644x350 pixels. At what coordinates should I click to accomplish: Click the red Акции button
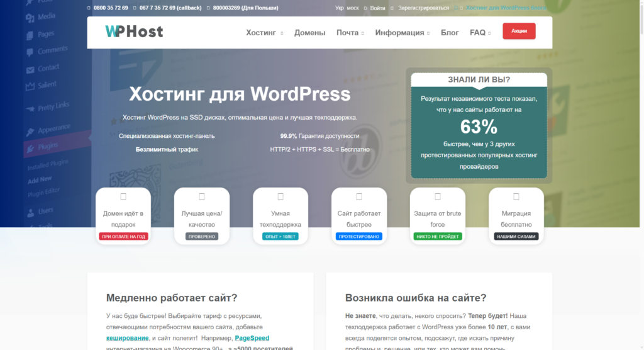point(519,31)
